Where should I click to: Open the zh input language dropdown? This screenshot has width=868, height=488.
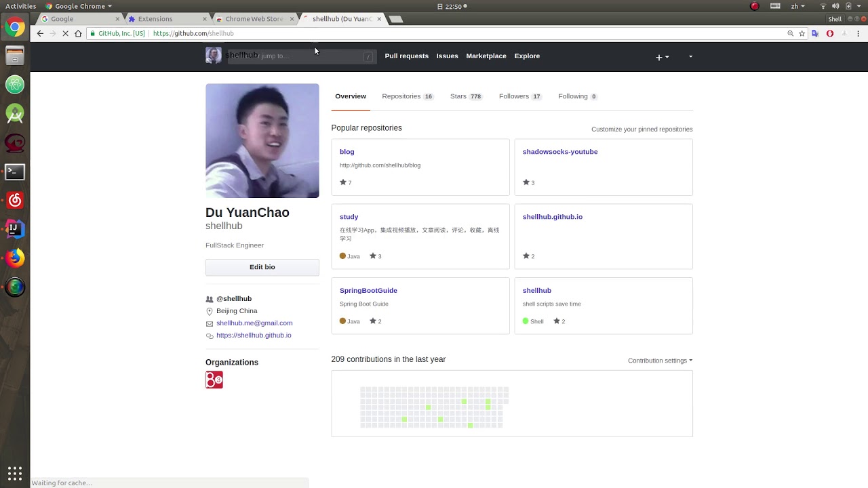coord(797,6)
